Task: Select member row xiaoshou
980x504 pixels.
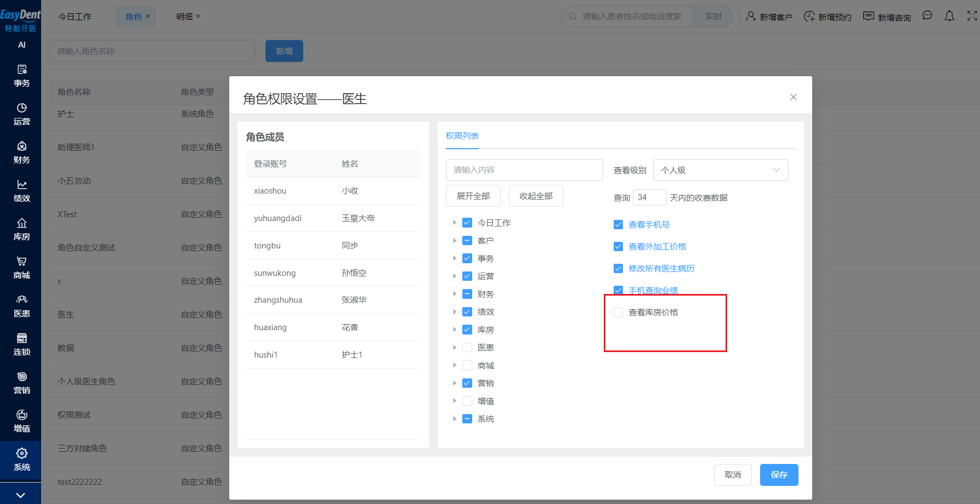Action: (333, 191)
